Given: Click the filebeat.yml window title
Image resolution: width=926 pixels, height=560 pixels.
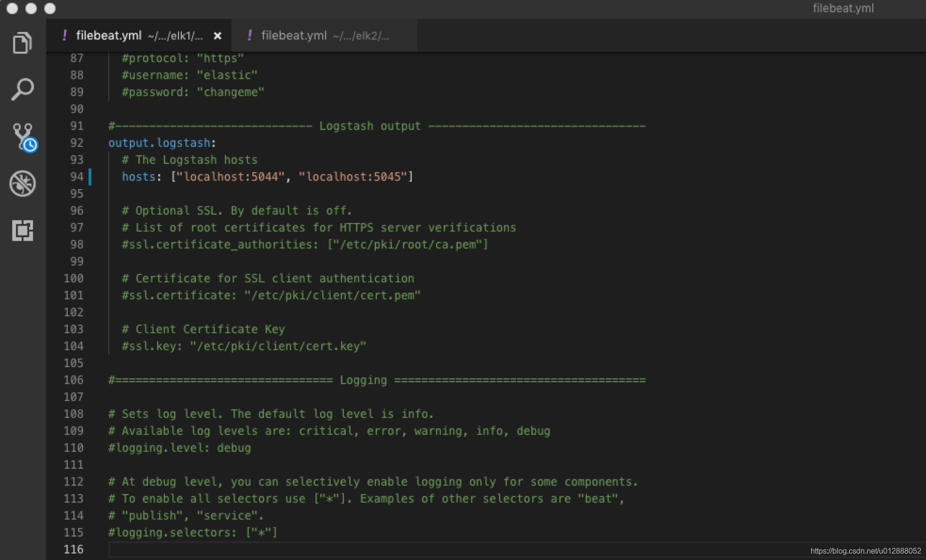Looking at the screenshot, I should (843, 8).
